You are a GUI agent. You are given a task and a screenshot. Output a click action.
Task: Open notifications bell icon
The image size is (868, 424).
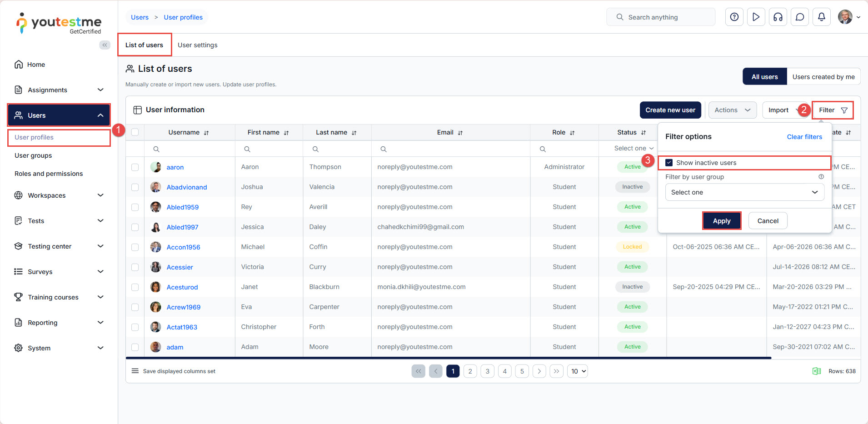point(821,17)
